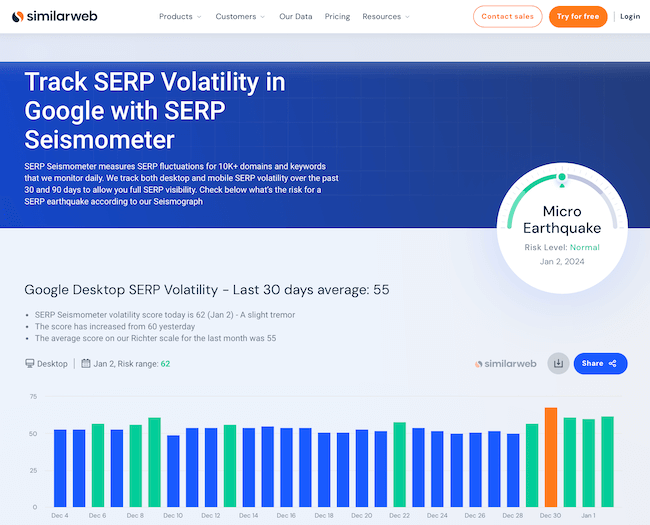Select the green Dec 22 bar
The image size is (650, 525).
tap(399, 464)
